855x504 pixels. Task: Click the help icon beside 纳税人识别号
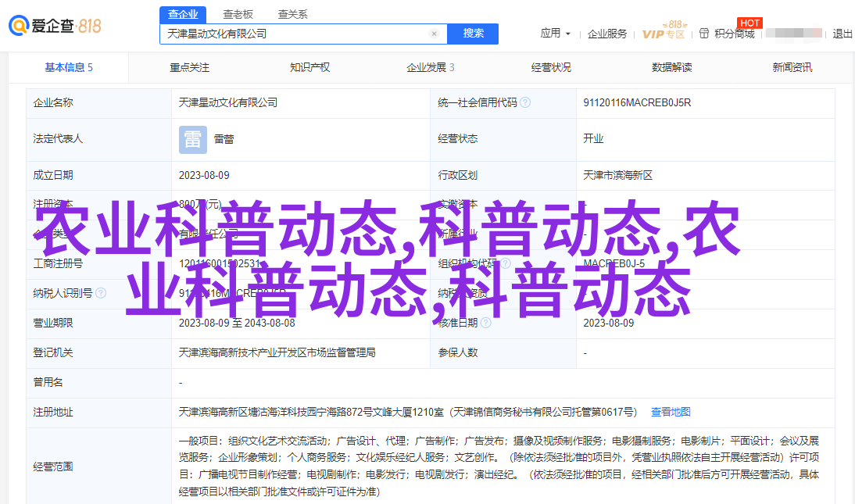101,293
